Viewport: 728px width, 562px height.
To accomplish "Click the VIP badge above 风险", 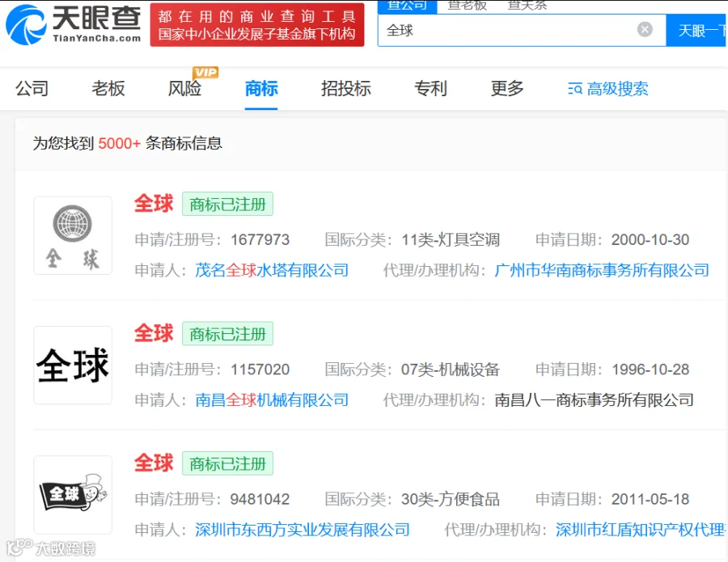I will coord(205,73).
